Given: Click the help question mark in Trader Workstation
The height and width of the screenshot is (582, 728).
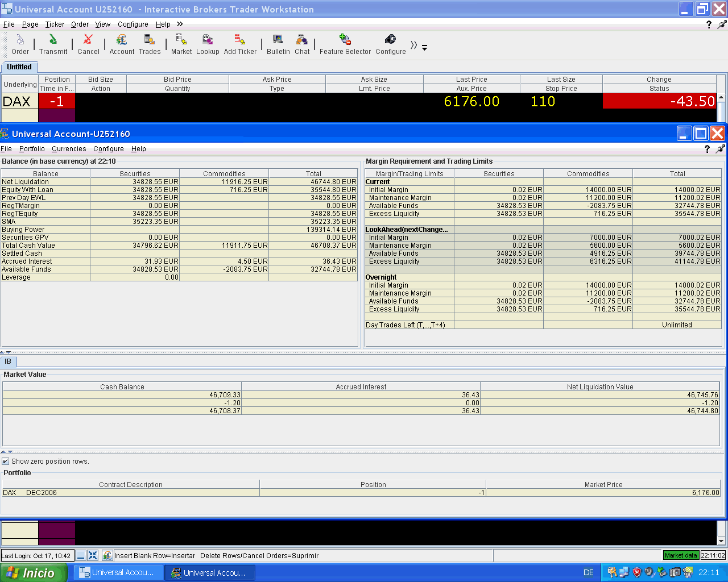Looking at the screenshot, I should tap(709, 24).
